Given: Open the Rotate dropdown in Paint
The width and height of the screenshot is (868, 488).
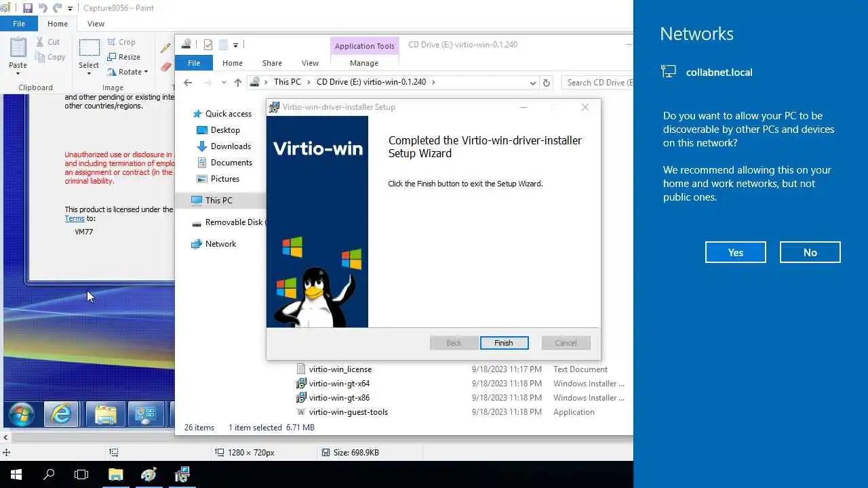Looking at the screenshot, I should [x=127, y=72].
